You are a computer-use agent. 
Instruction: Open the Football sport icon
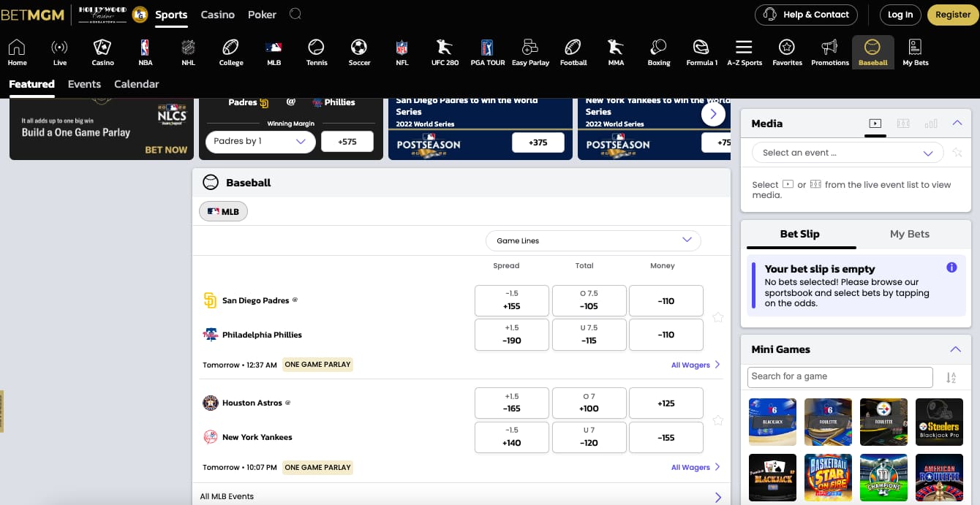click(x=573, y=53)
